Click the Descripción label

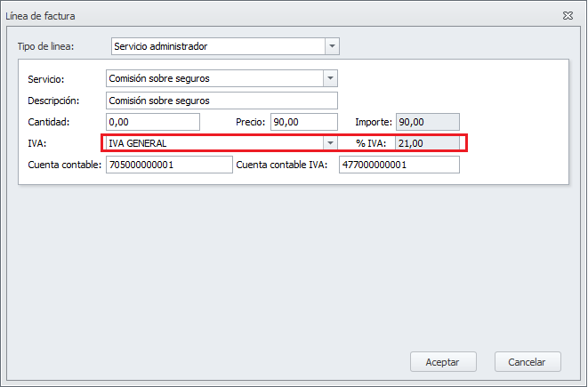point(54,101)
